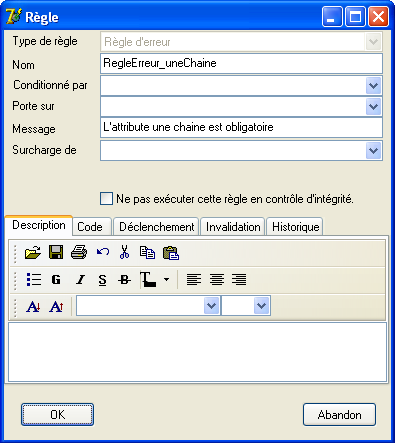Expand the 'Conditionné par' dropdown
The height and width of the screenshot is (443, 395).
pos(373,86)
